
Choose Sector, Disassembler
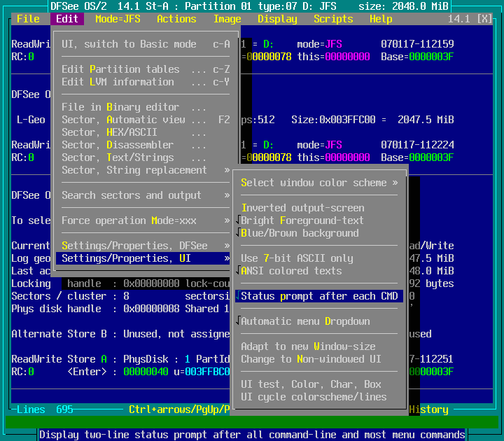(x=146, y=145)
